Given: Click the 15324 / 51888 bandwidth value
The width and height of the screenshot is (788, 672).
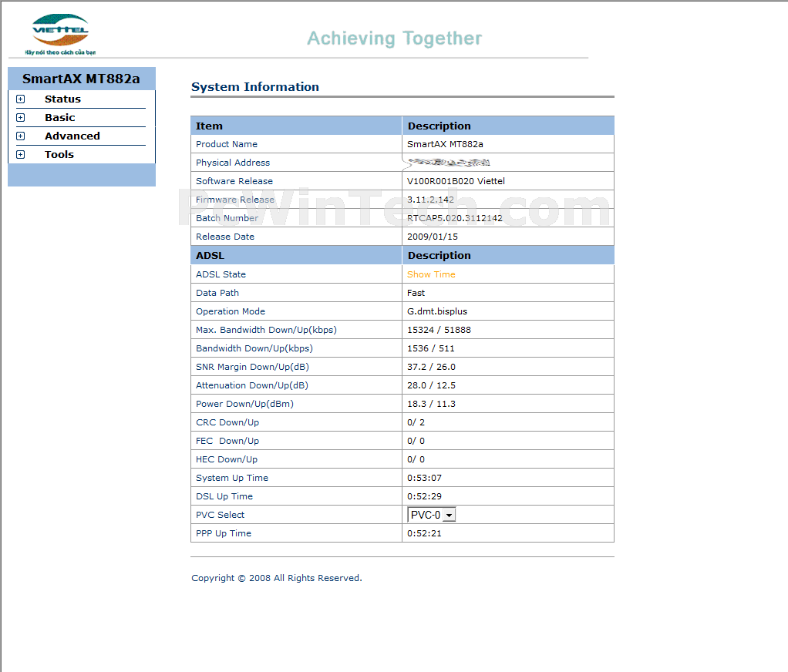Looking at the screenshot, I should click(x=439, y=330).
